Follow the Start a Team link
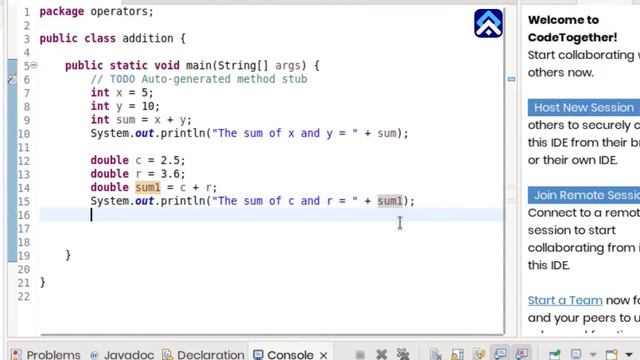 tap(565, 300)
